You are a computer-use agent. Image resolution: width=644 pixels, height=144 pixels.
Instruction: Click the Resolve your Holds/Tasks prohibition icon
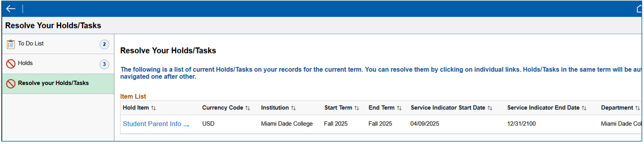click(11, 84)
